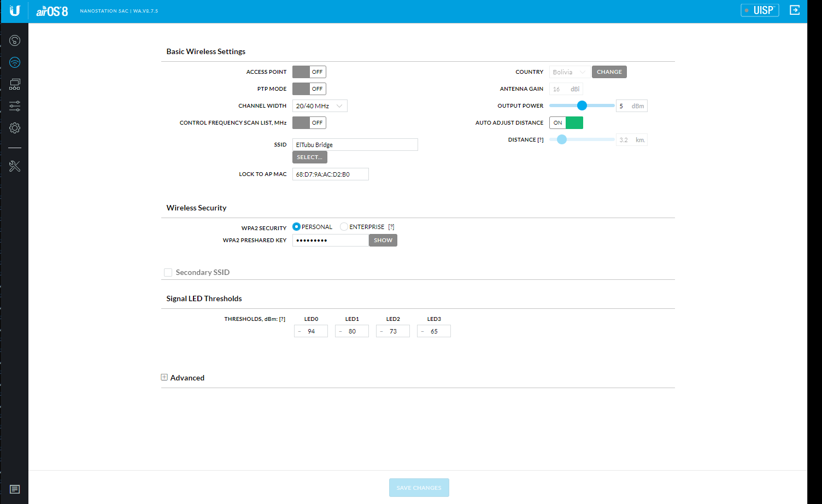Click the Output Power slider handle
822x504 pixels.
582,106
